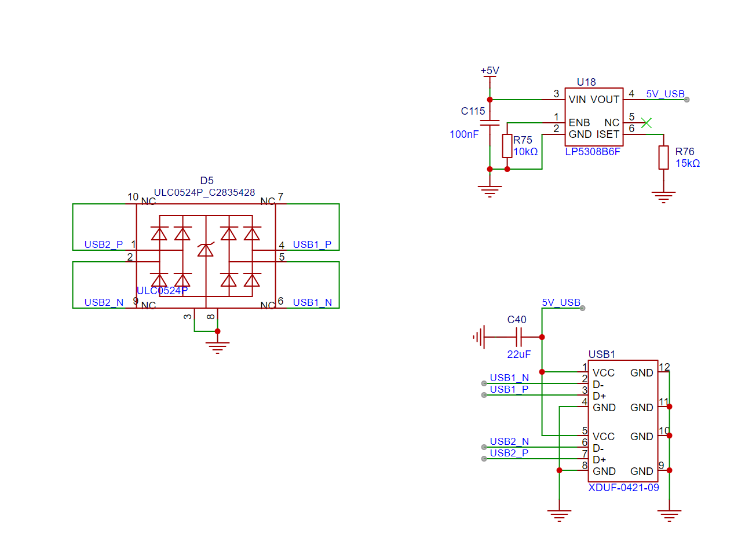Image resolution: width=756 pixels, height=545 pixels.
Task: Click the USB2_N net label at USB1 connector
Action: pyautogui.click(x=509, y=441)
